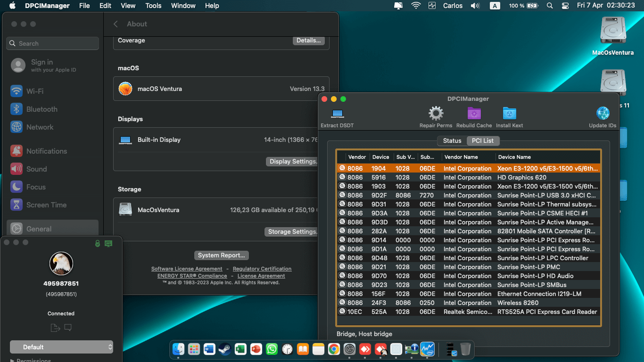Open the View menu
644x362 pixels.
pos(128,6)
